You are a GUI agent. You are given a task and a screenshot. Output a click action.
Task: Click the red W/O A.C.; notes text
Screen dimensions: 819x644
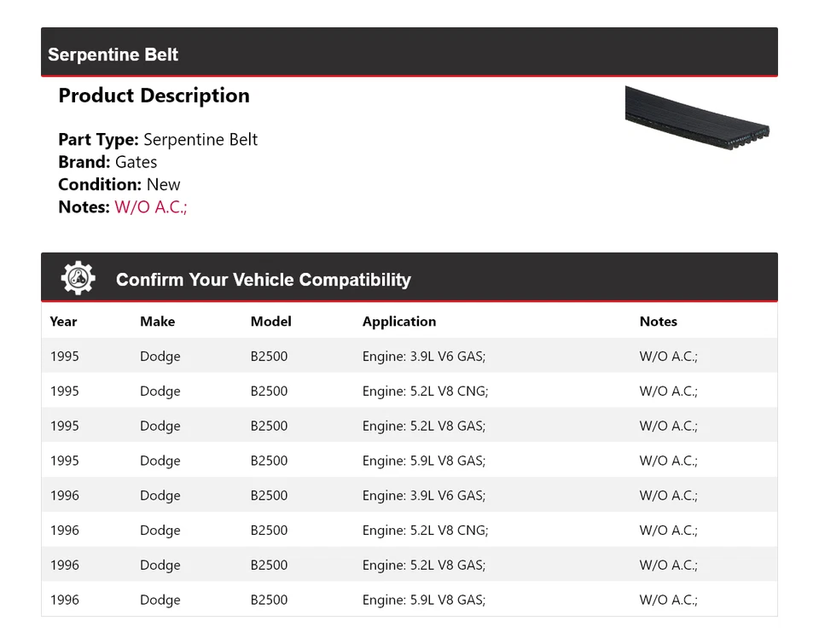coord(150,207)
